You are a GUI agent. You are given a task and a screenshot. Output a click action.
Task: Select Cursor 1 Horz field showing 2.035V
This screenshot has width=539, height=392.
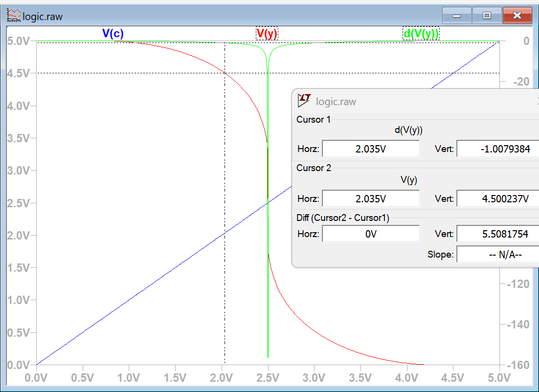pyautogui.click(x=371, y=149)
